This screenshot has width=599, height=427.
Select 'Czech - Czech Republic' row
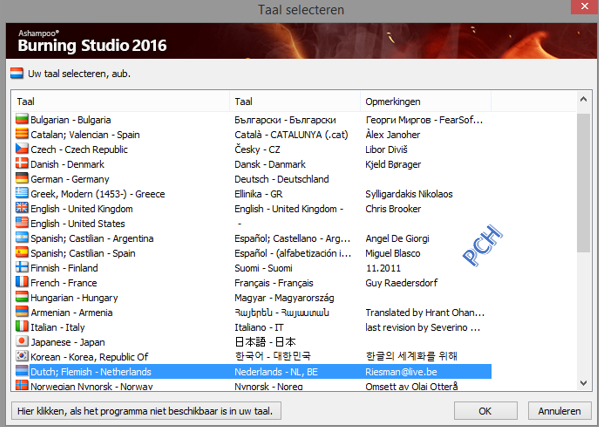point(79,150)
